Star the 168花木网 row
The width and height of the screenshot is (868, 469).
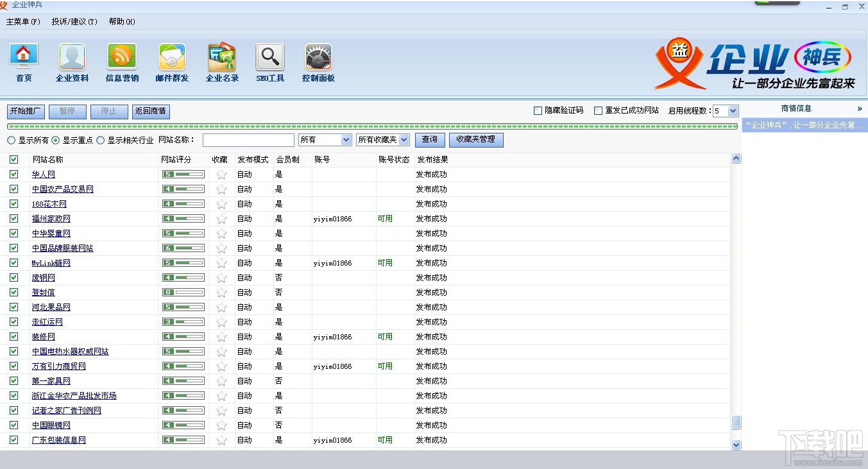(221, 204)
